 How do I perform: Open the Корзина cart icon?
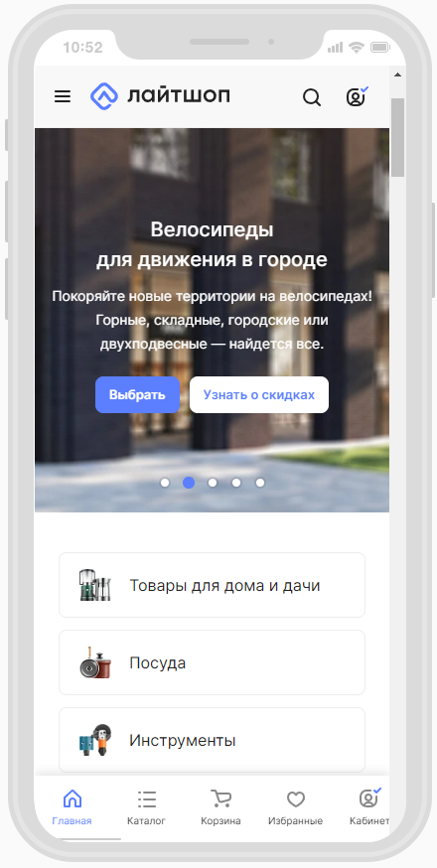pyautogui.click(x=221, y=798)
